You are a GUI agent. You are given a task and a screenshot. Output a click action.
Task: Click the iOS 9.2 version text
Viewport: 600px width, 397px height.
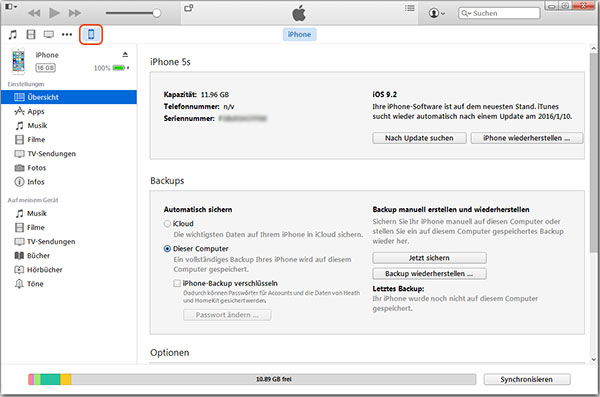[x=385, y=95]
